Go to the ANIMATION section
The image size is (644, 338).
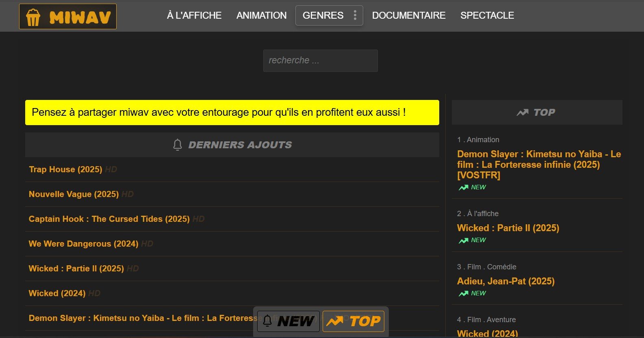(x=261, y=15)
